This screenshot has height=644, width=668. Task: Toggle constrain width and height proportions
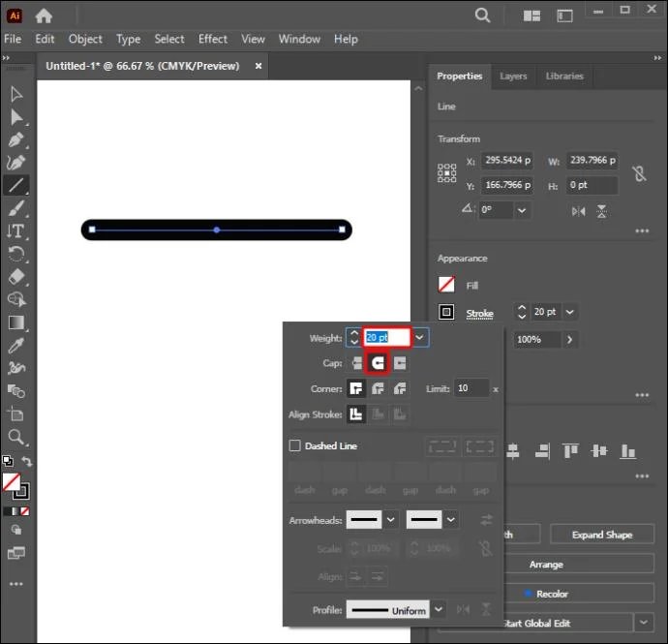click(639, 173)
